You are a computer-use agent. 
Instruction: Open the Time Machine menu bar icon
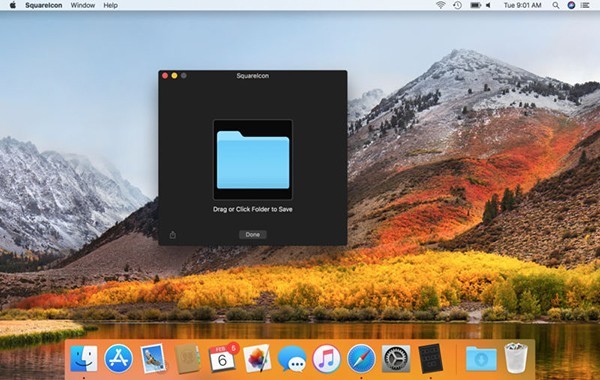click(x=457, y=5)
